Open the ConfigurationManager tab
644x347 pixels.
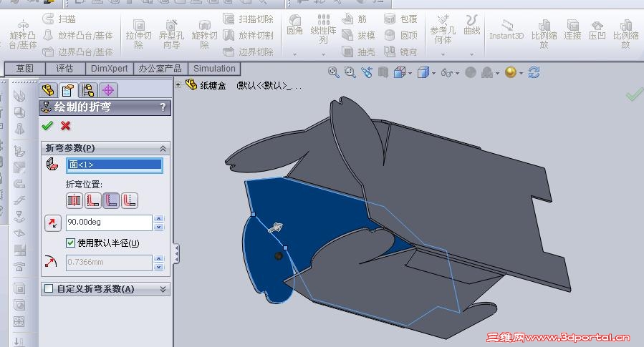[88, 90]
